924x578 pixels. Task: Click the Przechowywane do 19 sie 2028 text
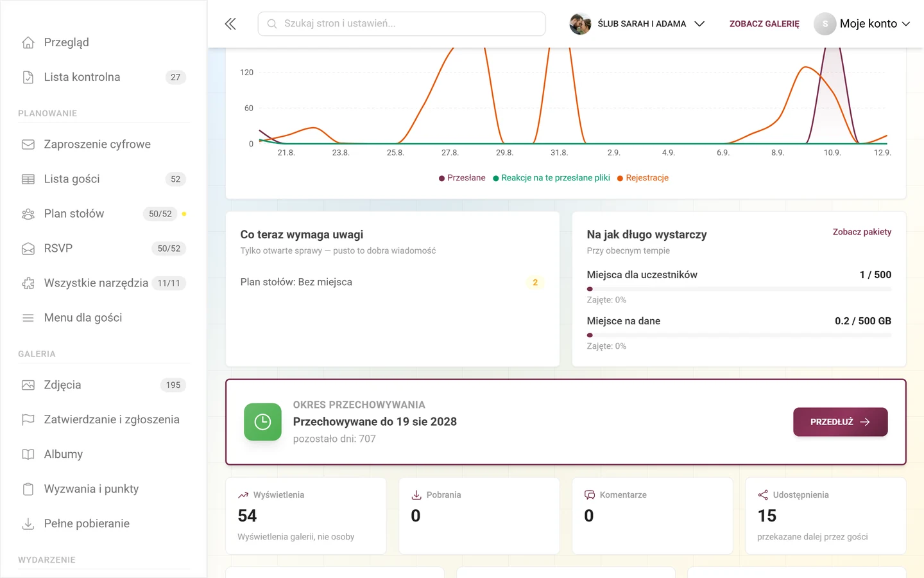click(375, 422)
